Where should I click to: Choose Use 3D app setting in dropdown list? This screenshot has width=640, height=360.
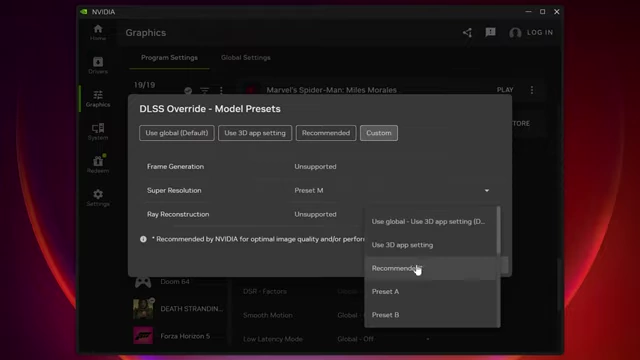coord(430,245)
